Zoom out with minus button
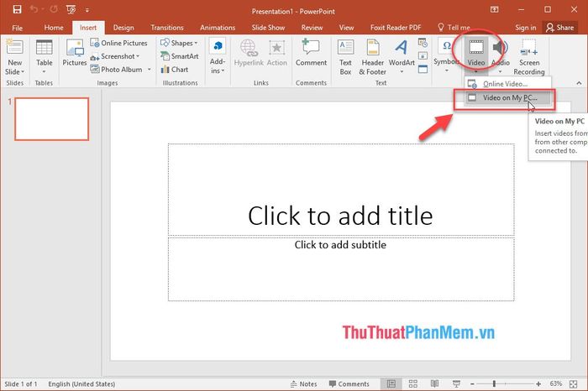Viewport: 588px width, 391px height. click(472, 384)
